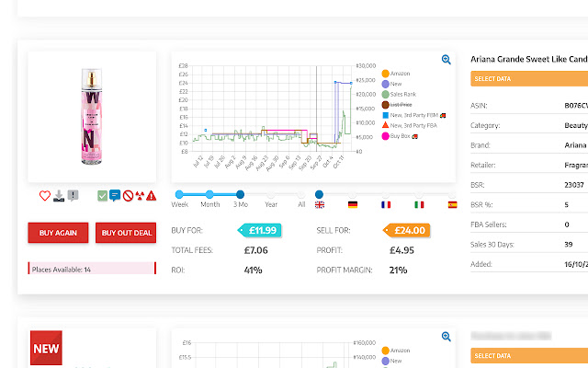This screenshot has width=588, height=368.
Task: Zoom the Ariana Grande price chart
Action: 446,59
